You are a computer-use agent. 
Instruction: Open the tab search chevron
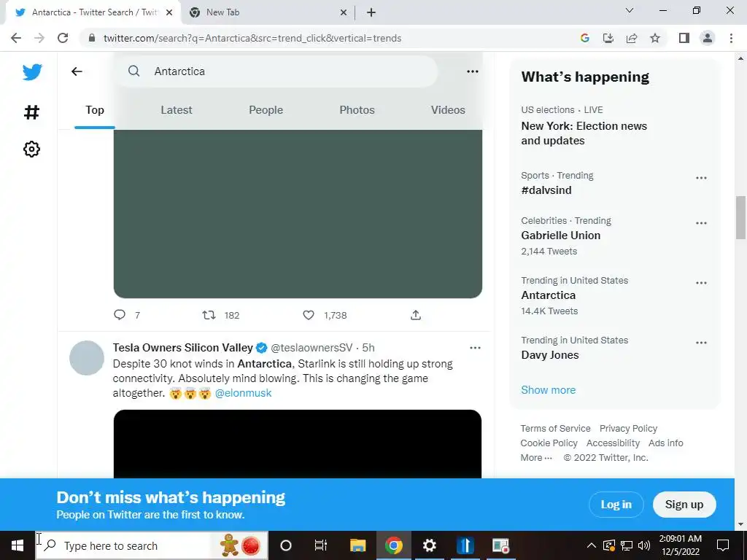pos(630,10)
